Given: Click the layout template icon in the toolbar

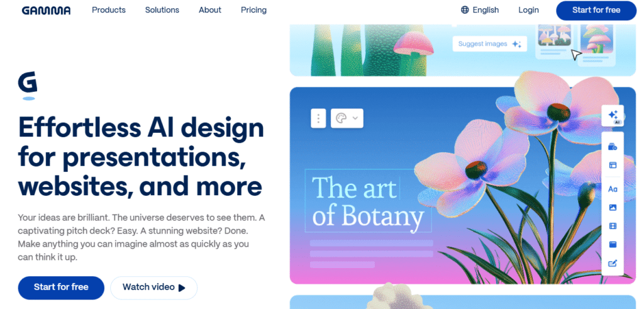Looking at the screenshot, I should pyautogui.click(x=613, y=165).
